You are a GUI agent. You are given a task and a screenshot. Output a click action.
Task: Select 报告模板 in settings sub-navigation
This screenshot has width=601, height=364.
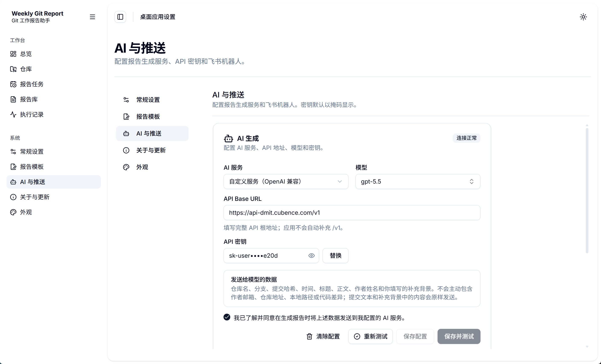152,117
